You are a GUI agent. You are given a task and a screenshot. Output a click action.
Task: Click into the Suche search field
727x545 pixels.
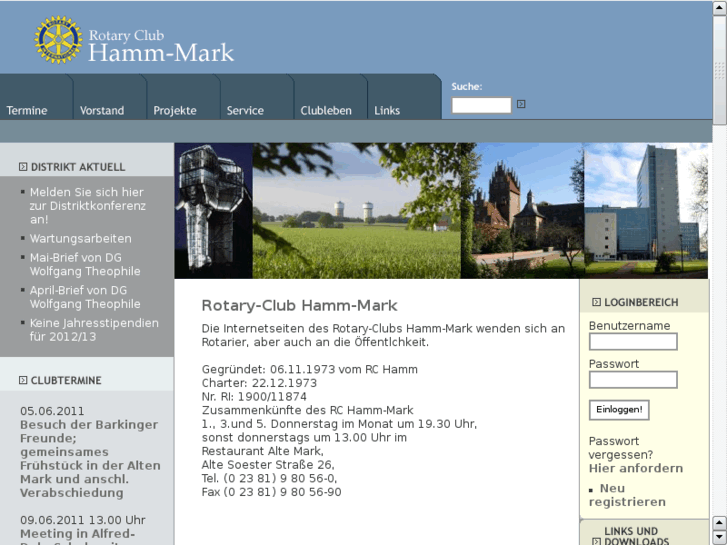[481, 105]
